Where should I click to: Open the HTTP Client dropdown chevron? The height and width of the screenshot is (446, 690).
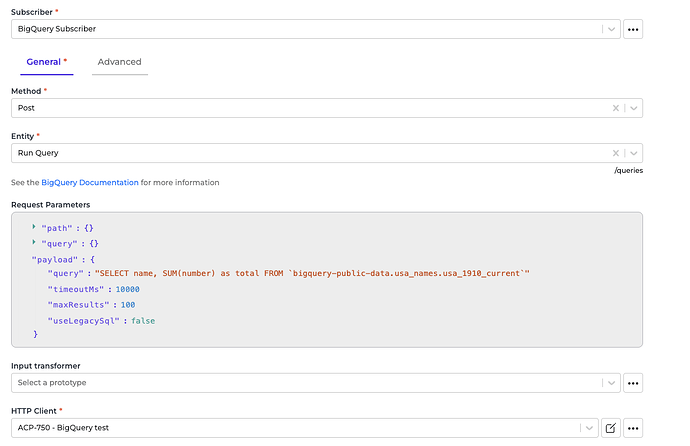[x=588, y=428]
